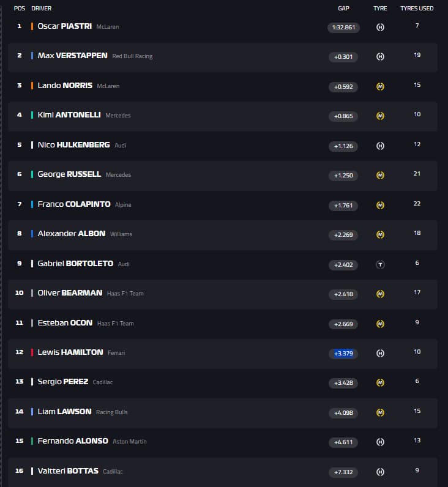Screen dimensions: 448x487
Task: Click Norris's medium tyre icon
Action: (x=380, y=87)
